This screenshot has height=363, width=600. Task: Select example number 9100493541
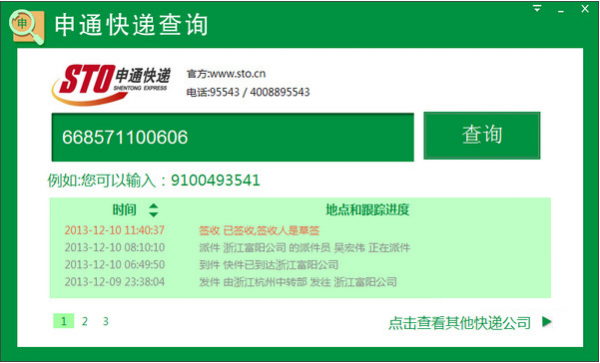[215, 180]
